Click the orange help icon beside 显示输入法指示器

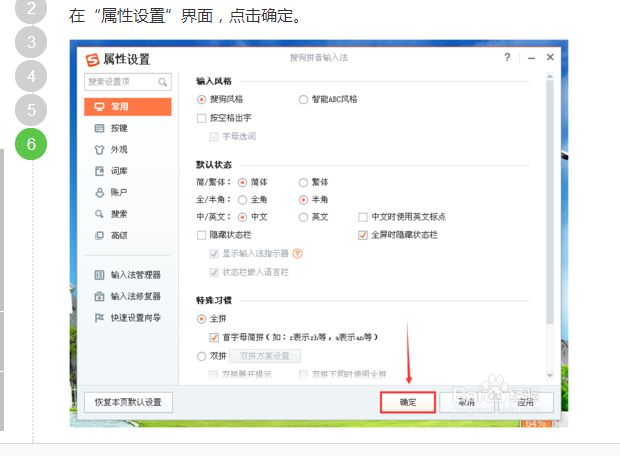pyautogui.click(x=297, y=254)
